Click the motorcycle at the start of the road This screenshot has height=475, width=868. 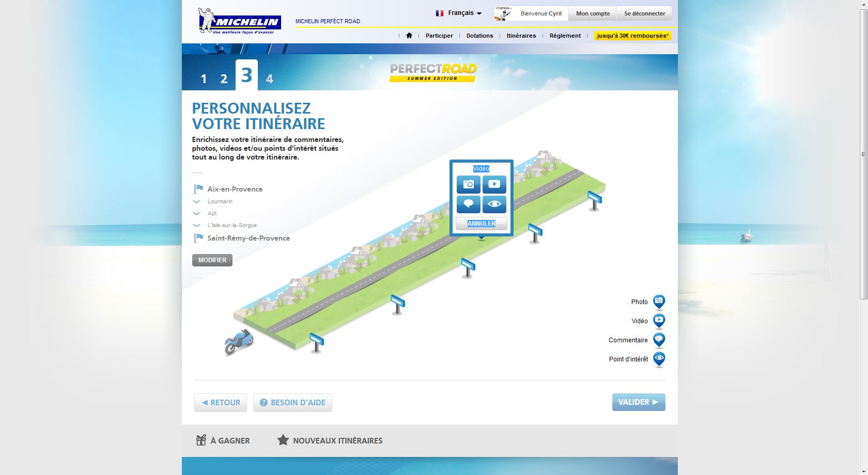point(239,342)
